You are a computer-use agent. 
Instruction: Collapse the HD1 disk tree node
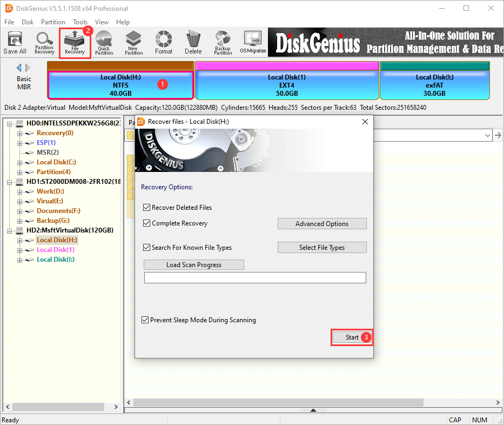(9, 182)
